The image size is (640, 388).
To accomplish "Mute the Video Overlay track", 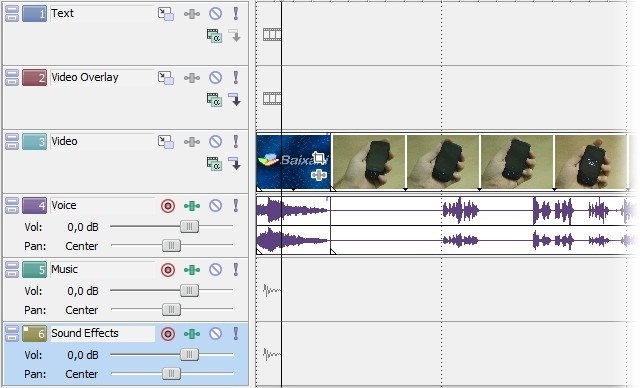I will (x=216, y=78).
